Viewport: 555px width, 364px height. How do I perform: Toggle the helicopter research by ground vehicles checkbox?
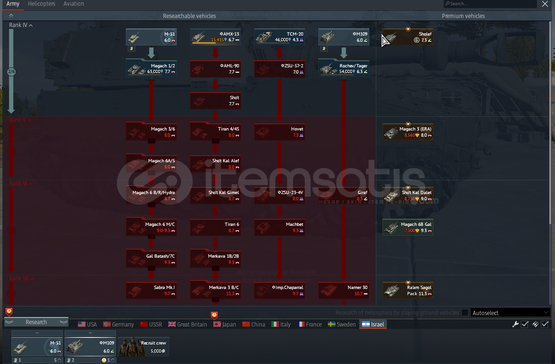click(465, 313)
